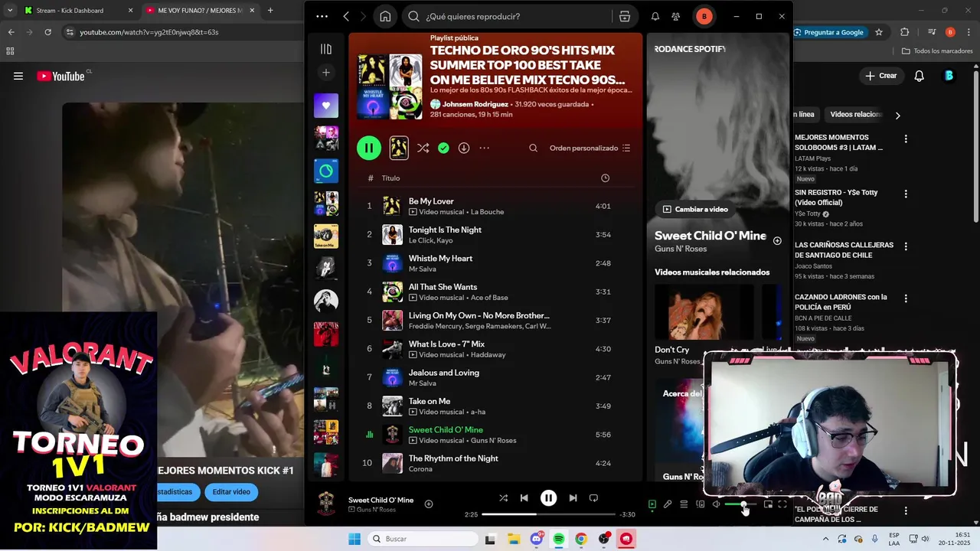Open options for SIN REGISTRO video
The width and height of the screenshot is (980, 551).
point(906,194)
